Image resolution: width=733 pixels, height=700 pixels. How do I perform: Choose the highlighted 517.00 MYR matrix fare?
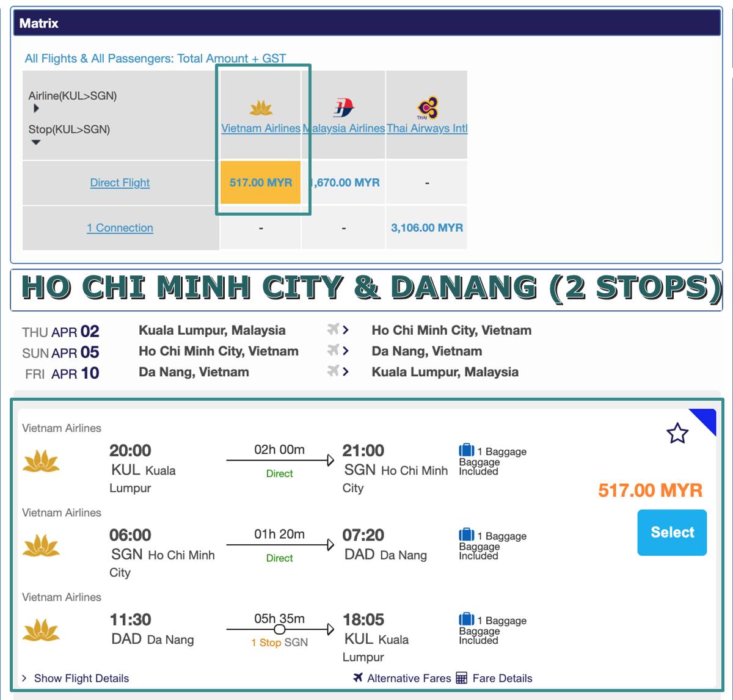tap(261, 183)
